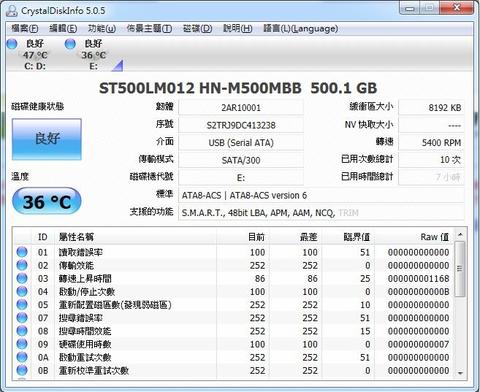Viewport: 480px width, 392px height.
Task: Click the status orb for attribute 0B
Action: [x=22, y=370]
